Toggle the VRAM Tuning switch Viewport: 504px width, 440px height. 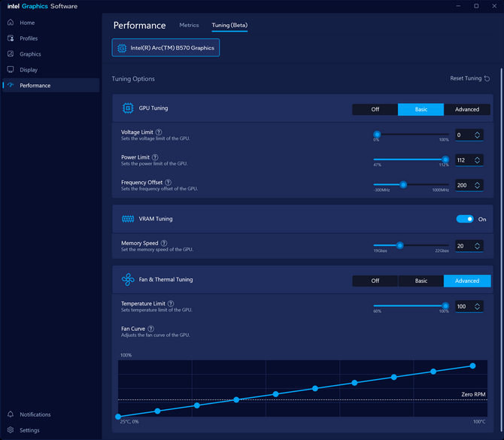(x=465, y=219)
